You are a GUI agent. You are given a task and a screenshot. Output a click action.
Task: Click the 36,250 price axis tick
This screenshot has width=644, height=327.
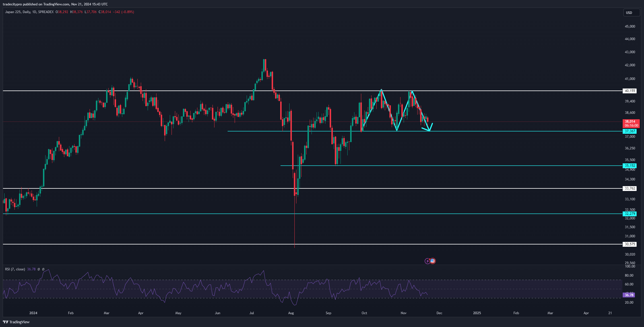coord(630,148)
